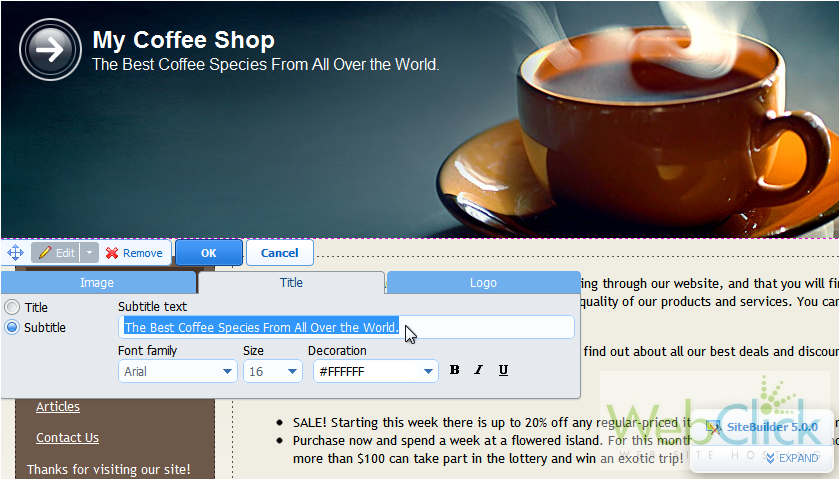Click Remove with the red X
This screenshot has width=840, height=480.
[134, 253]
